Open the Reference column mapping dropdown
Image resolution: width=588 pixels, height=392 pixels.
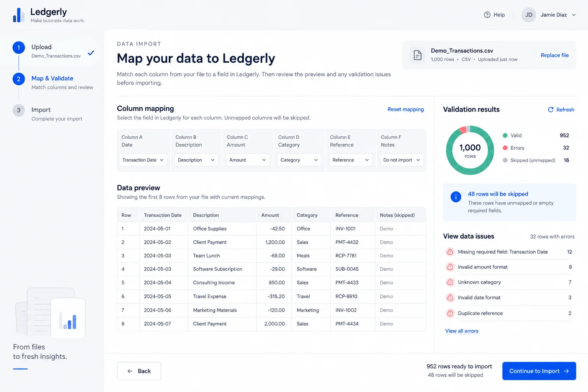tap(351, 160)
